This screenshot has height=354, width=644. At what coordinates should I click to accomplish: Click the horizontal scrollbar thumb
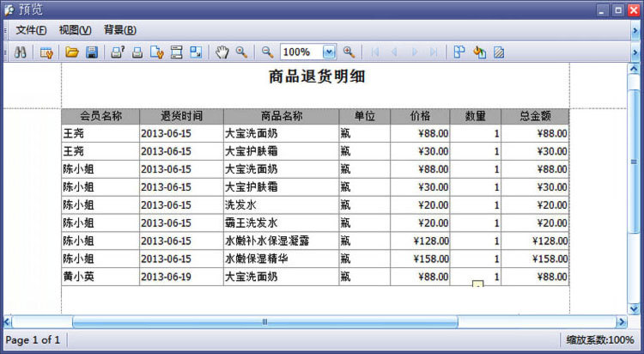coord(265,321)
